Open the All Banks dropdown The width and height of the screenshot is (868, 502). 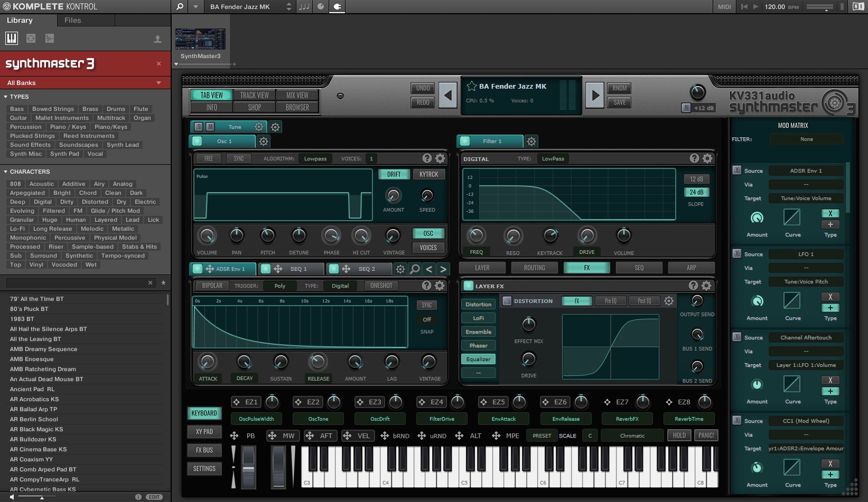click(85, 83)
